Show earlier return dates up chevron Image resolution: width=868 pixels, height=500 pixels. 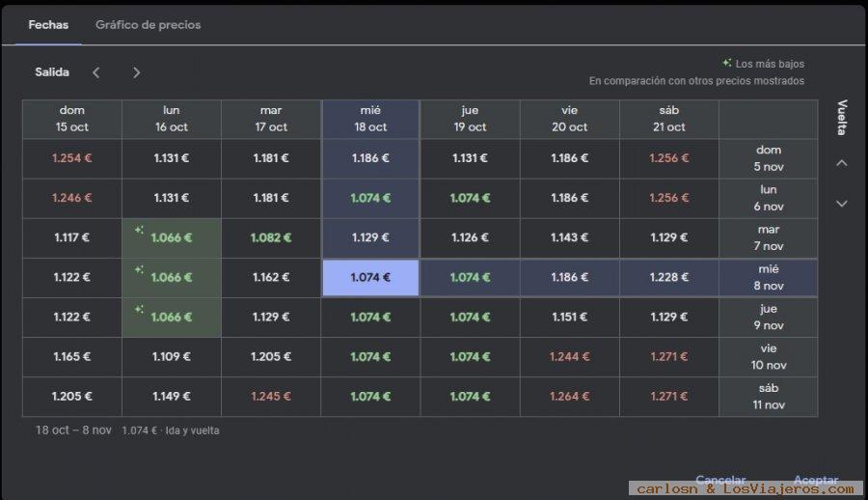click(841, 163)
